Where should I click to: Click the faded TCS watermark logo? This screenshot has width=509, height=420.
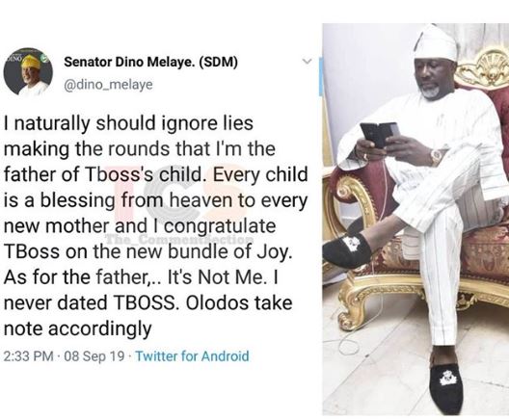tap(177, 197)
